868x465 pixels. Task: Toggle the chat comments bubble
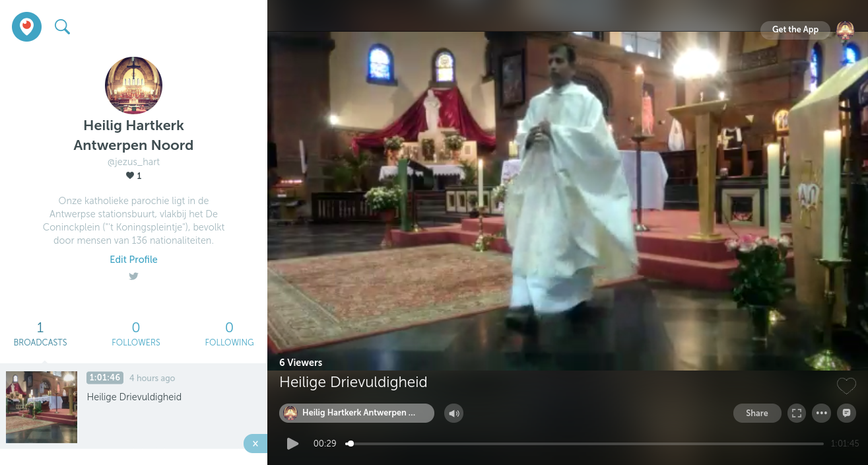(x=846, y=413)
